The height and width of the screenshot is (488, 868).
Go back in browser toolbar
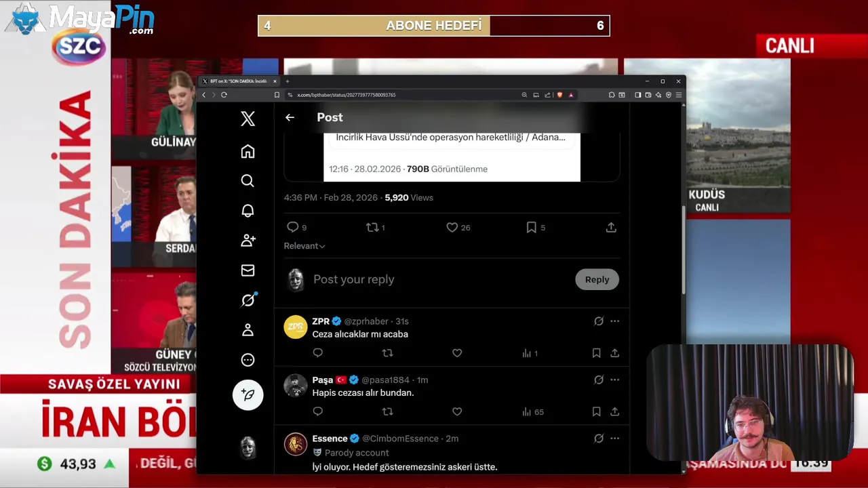[x=203, y=95]
